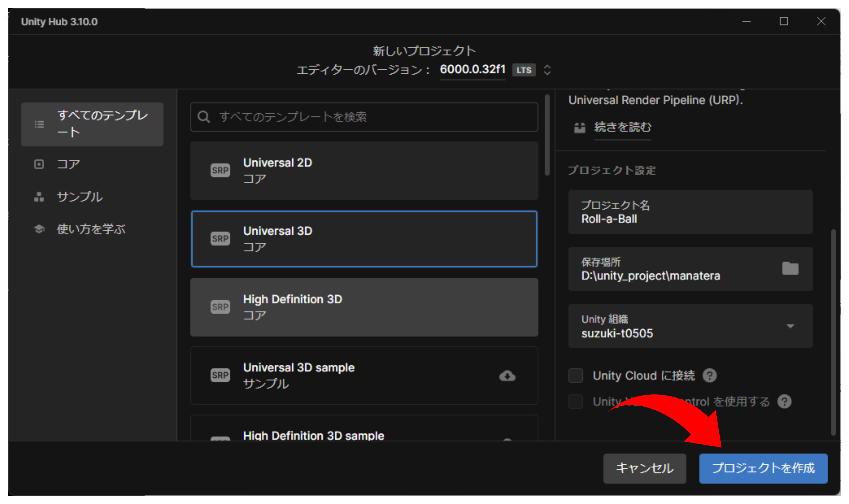The height and width of the screenshot is (504, 849).
Task: Click the book icon beside 続きを読む
Action: click(x=579, y=128)
